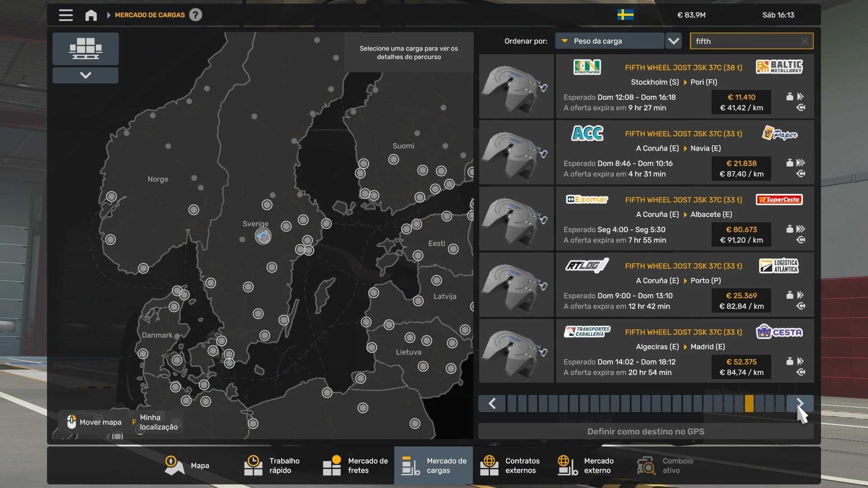868x488 pixels.
Task: Click weight icon on Algeciras offer
Action: (x=790, y=361)
